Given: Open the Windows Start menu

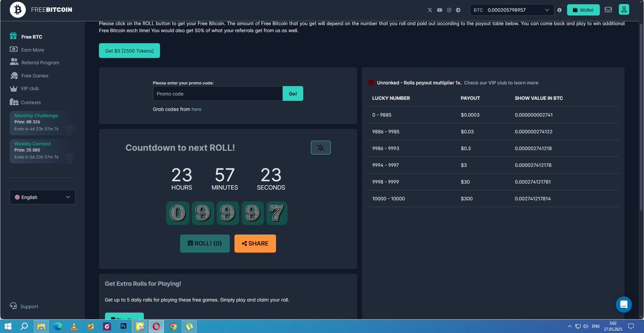Looking at the screenshot, I should point(8,326).
